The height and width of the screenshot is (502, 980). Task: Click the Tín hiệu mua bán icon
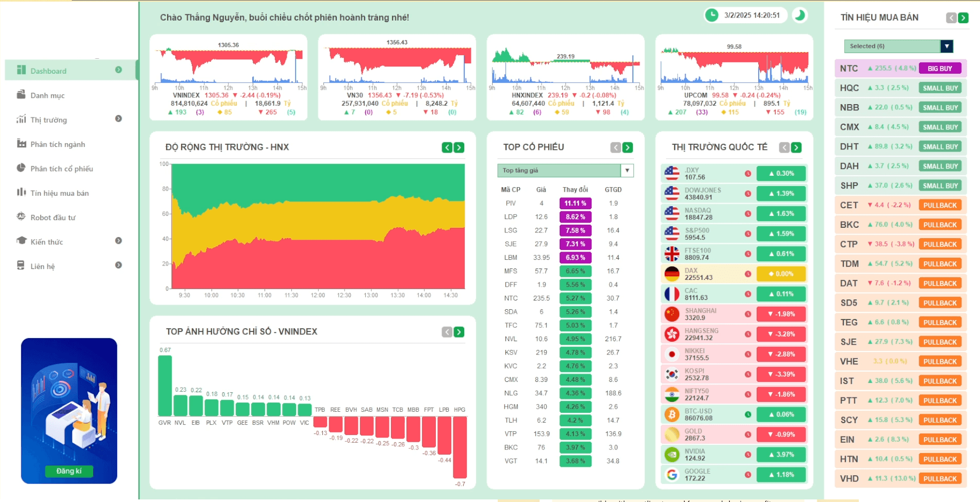pyautogui.click(x=21, y=192)
